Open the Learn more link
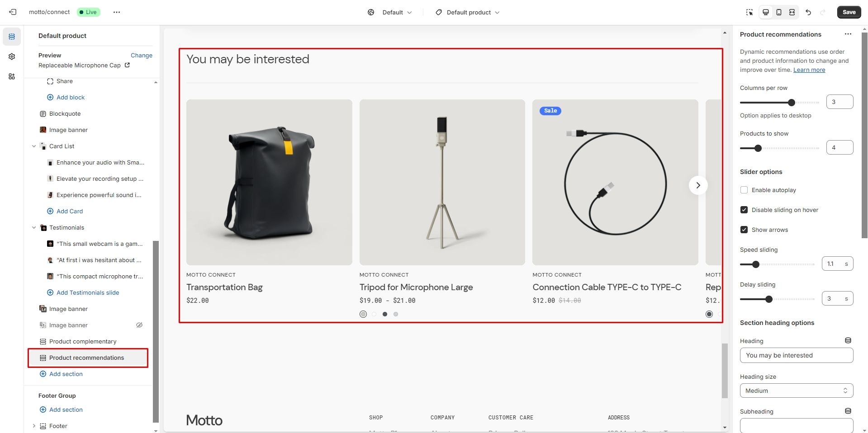 (809, 70)
